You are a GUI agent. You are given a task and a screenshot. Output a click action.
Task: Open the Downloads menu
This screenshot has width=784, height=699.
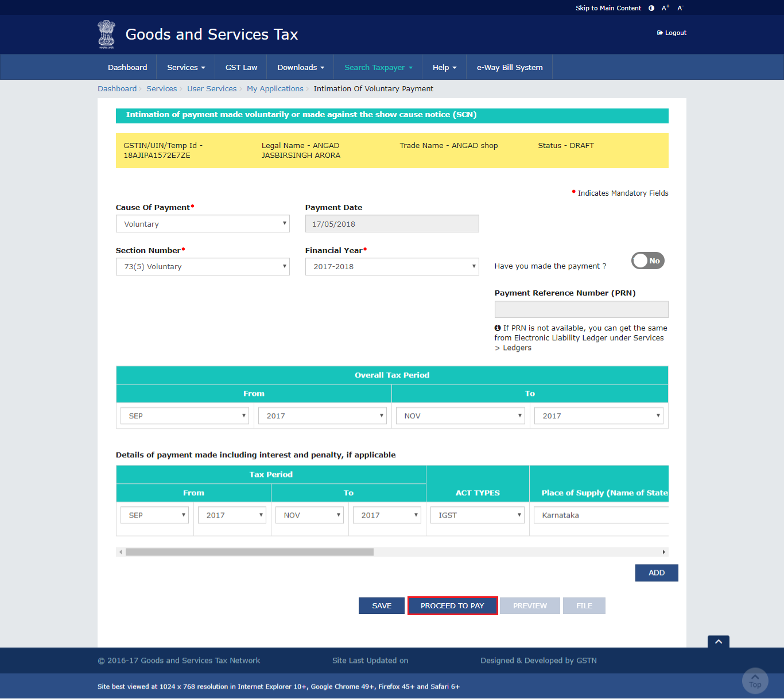pos(300,67)
